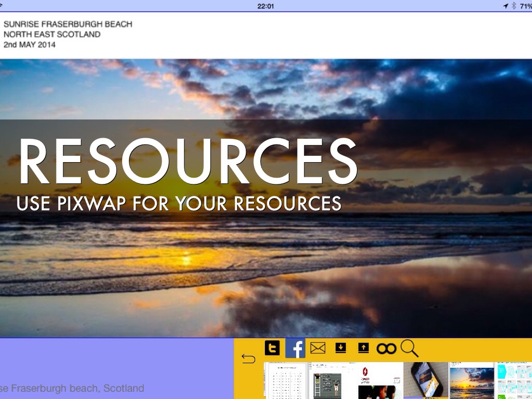Viewport: 532px width, 399px height.
Task: Edit the Sunrise Fraserburgh Beach description text
Action: (68, 34)
